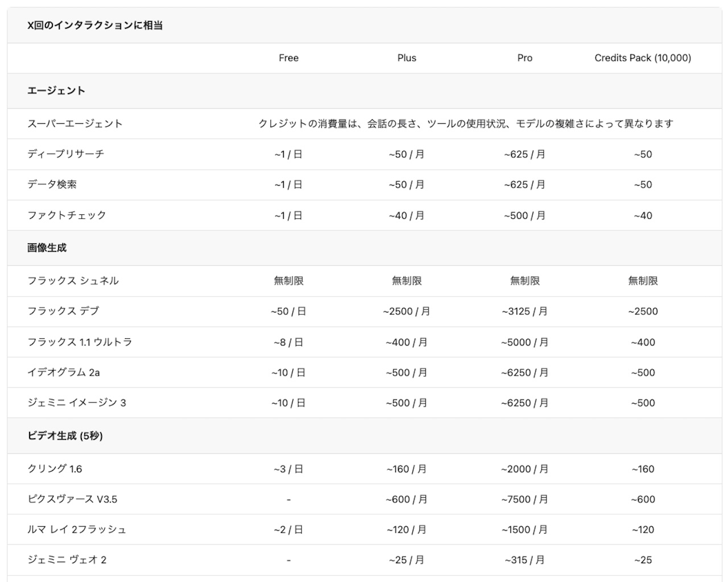728x582 pixels.
Task: Select the 'イデオグラム 2a' row label
Action: tap(64, 373)
